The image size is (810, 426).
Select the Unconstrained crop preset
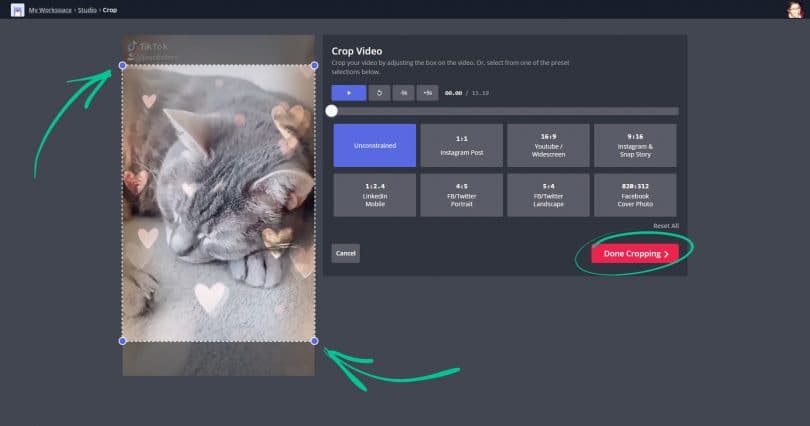(x=374, y=145)
